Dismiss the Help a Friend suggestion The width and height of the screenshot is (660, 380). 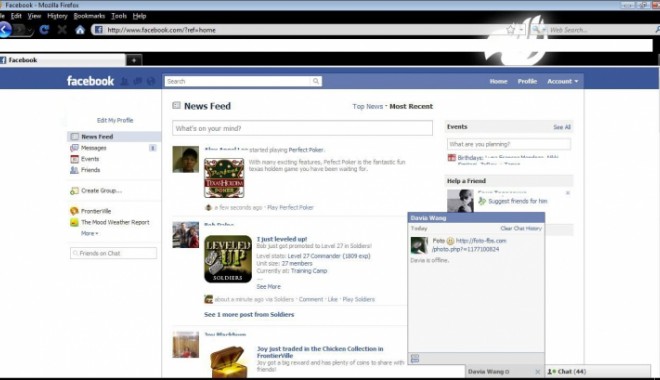point(567,193)
